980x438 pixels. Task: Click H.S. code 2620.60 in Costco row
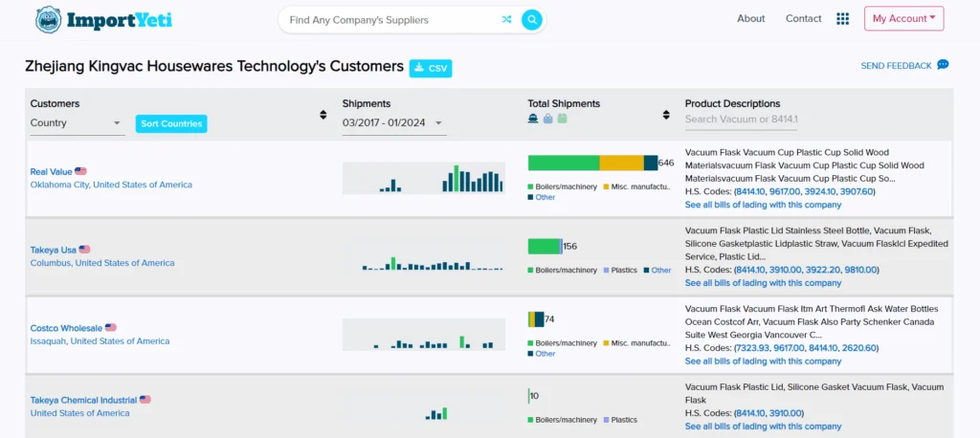pos(858,348)
